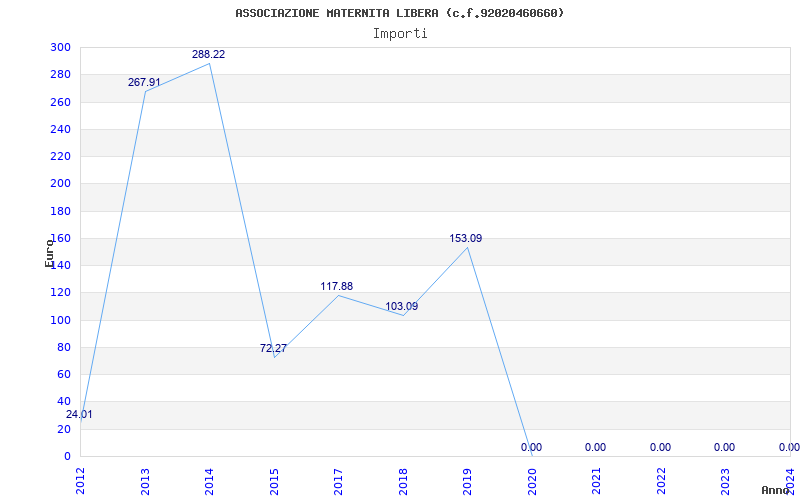
Task: Click the 2019 x-axis year label
Action: tap(468, 481)
